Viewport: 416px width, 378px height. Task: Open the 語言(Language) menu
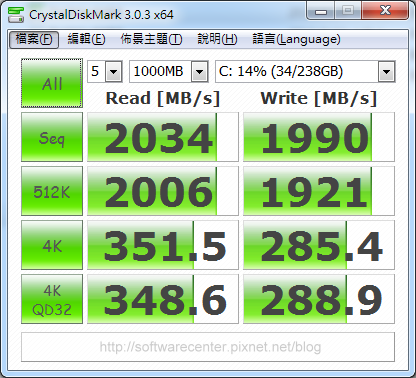(x=296, y=40)
